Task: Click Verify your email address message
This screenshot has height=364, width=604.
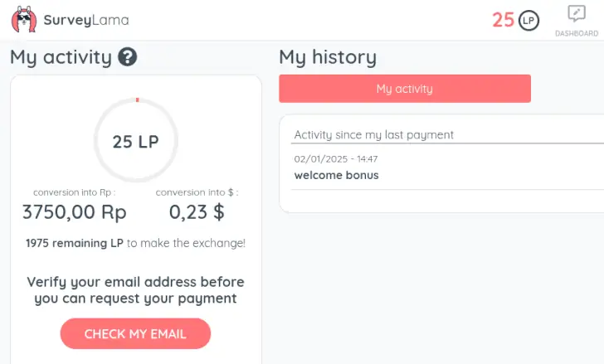Action: [x=135, y=290]
